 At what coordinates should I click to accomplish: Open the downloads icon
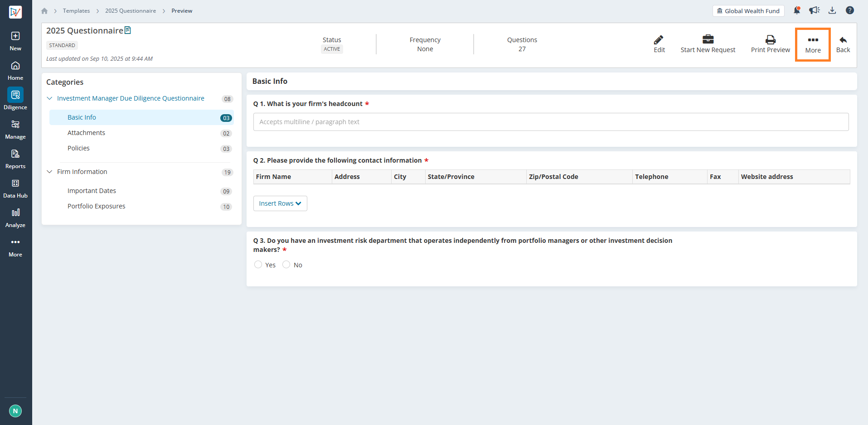pos(832,10)
